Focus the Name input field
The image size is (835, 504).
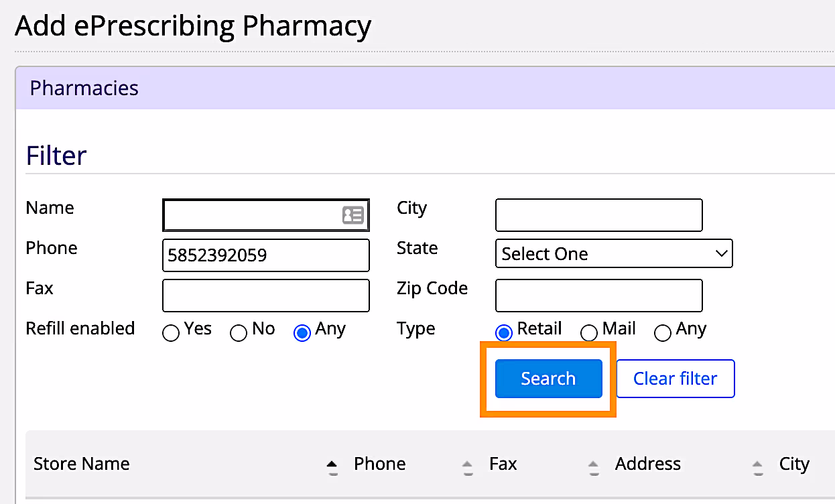pyautogui.click(x=266, y=215)
